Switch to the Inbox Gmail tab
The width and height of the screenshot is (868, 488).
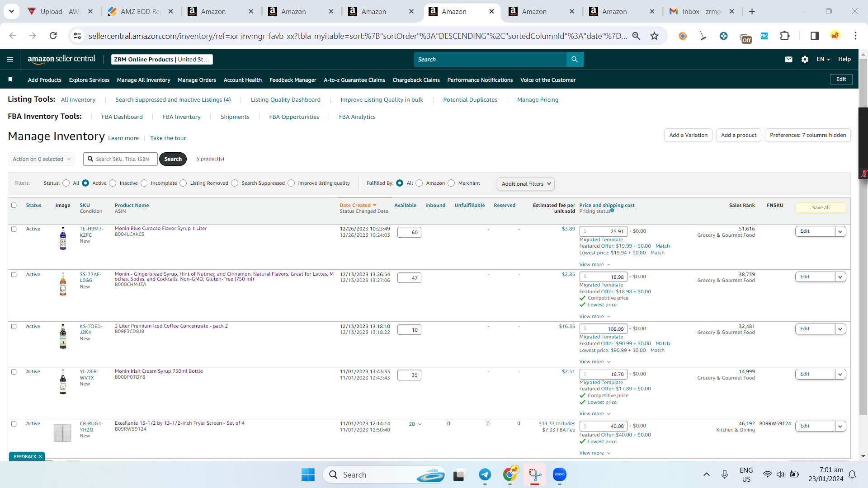[x=702, y=12]
